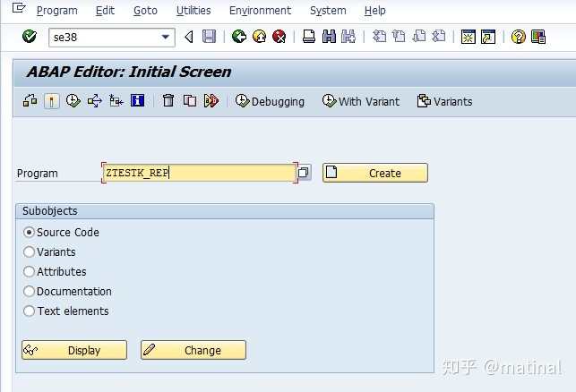This screenshot has width=576, height=392.
Task: Click the Program name input field
Action: point(200,173)
